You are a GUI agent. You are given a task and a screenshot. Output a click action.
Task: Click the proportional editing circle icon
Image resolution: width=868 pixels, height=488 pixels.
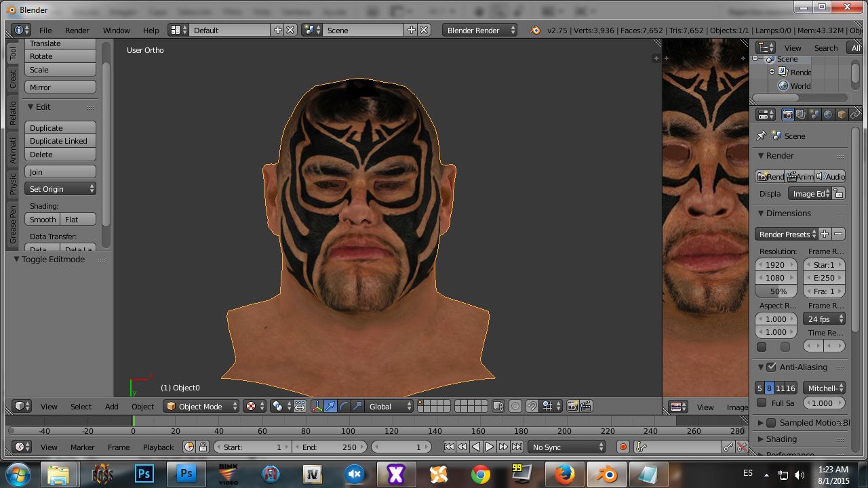tap(515, 406)
